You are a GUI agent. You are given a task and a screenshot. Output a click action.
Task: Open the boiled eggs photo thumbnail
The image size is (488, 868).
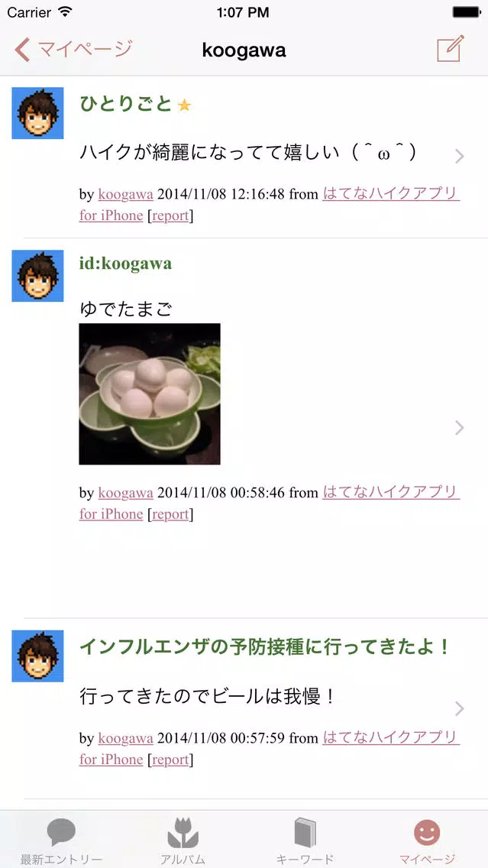(x=150, y=394)
